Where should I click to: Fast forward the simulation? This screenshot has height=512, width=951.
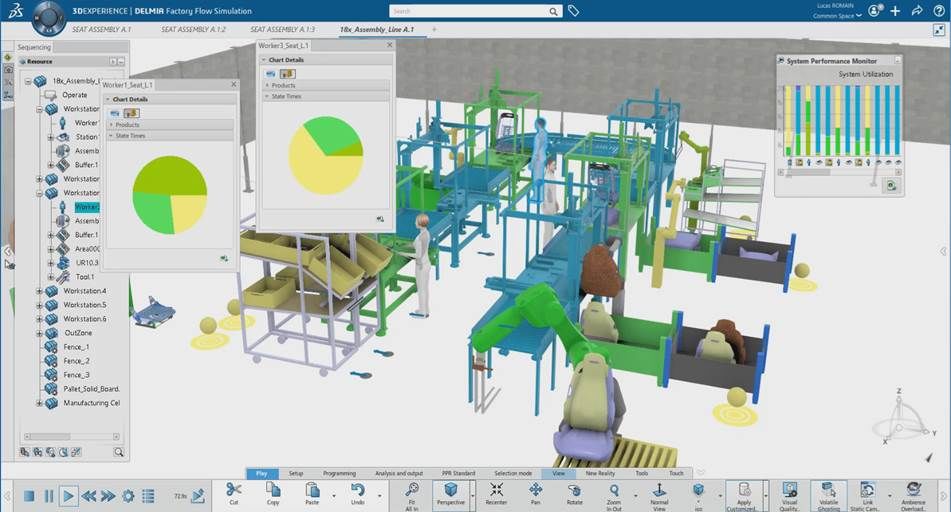tap(108, 496)
